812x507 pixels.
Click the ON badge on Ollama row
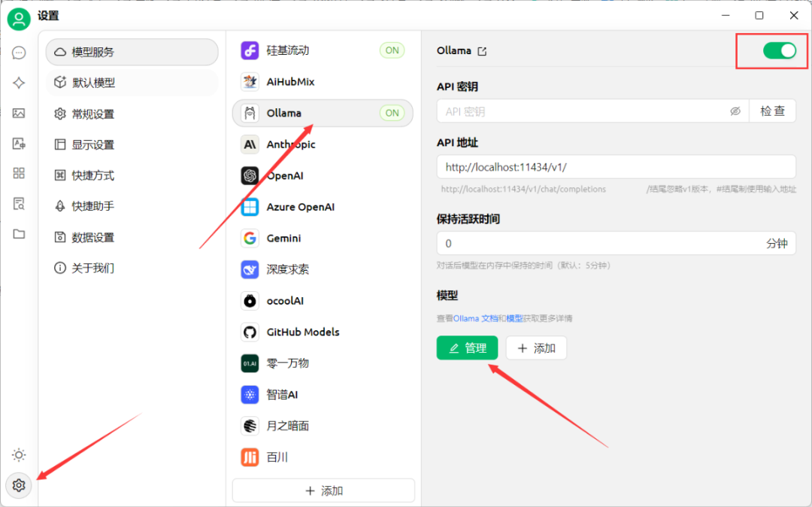(x=392, y=113)
